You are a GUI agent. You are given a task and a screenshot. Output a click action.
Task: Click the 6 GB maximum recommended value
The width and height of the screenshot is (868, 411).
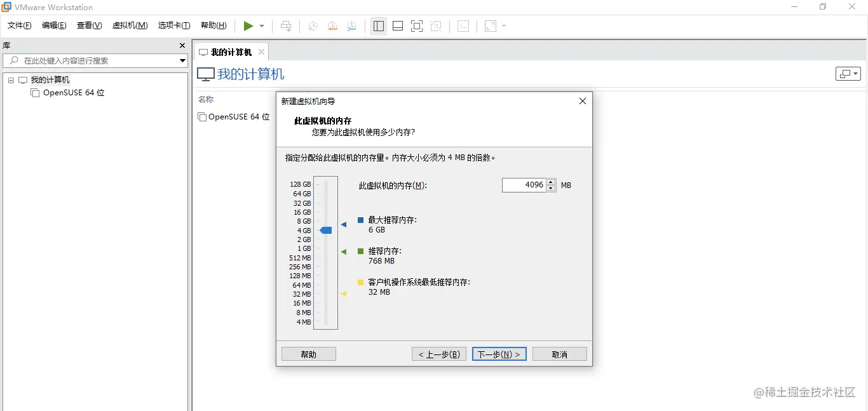click(377, 230)
